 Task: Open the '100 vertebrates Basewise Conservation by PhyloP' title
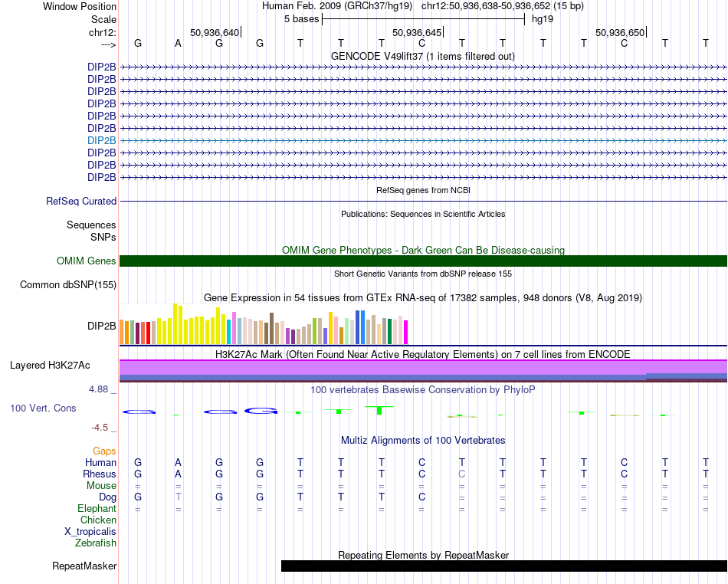[x=423, y=390]
